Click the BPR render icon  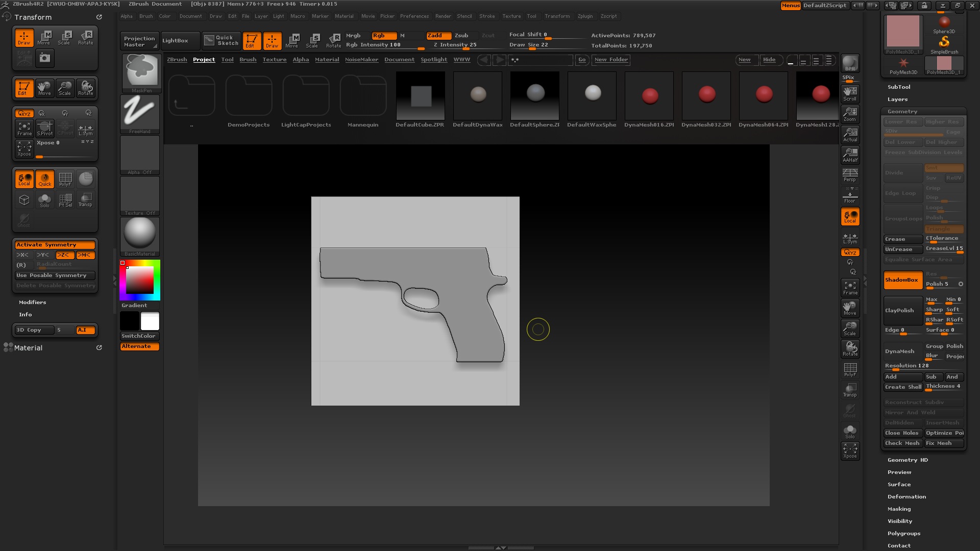pos(850,63)
